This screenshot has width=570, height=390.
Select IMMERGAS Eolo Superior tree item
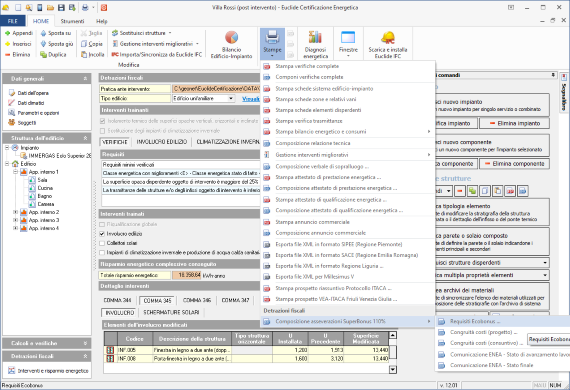pos(60,156)
